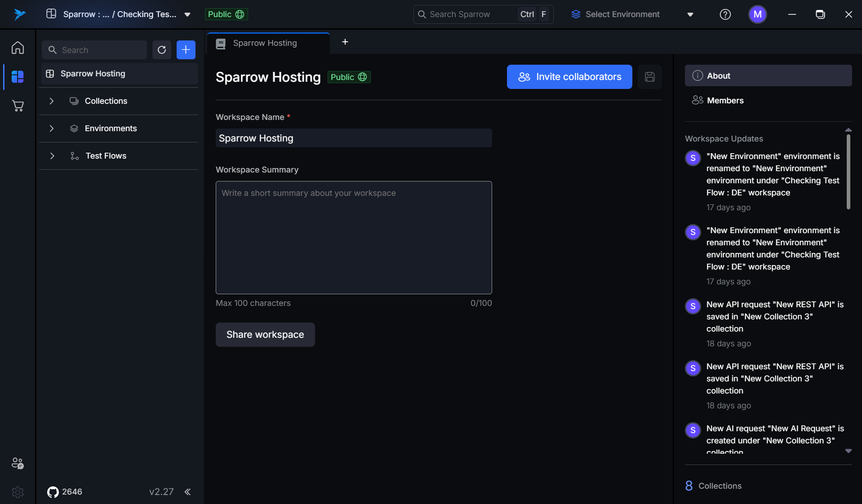
Task: Click the Search Sparrow box
Action: 483,14
